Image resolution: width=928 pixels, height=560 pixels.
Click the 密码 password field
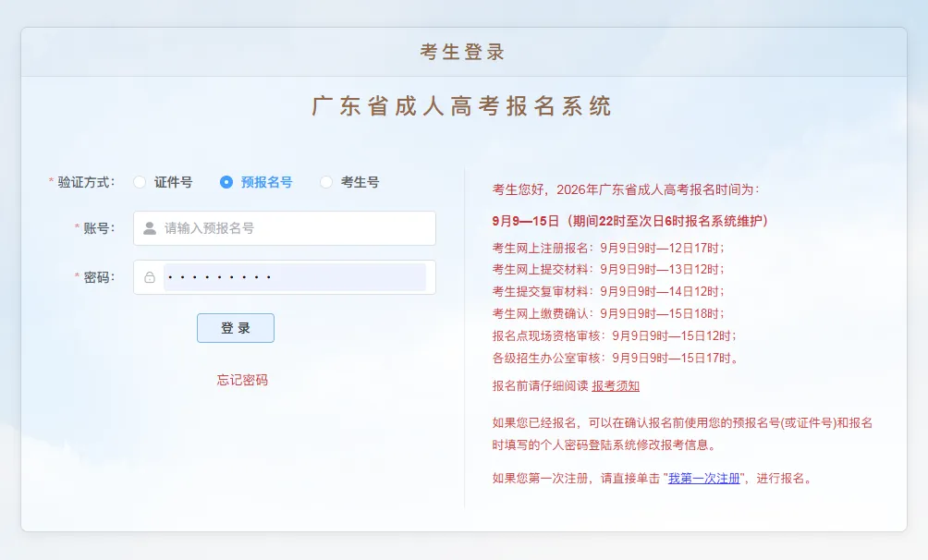tap(285, 277)
